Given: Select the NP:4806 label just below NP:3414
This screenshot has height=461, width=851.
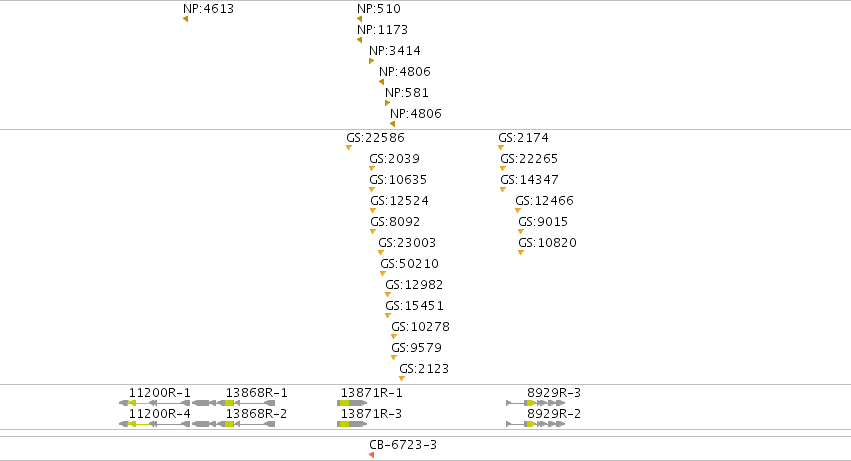Looking at the screenshot, I should [405, 72].
